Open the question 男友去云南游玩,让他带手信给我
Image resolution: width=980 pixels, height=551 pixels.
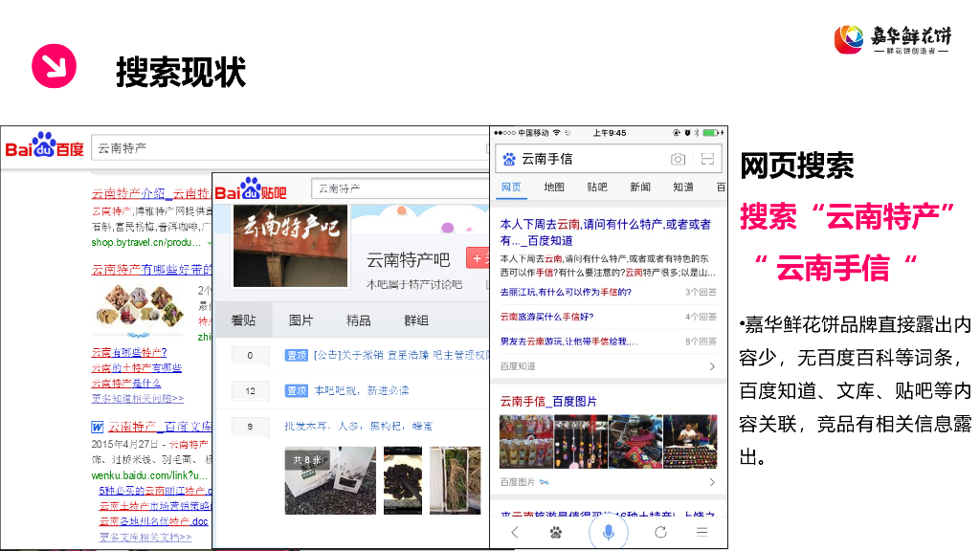point(568,342)
